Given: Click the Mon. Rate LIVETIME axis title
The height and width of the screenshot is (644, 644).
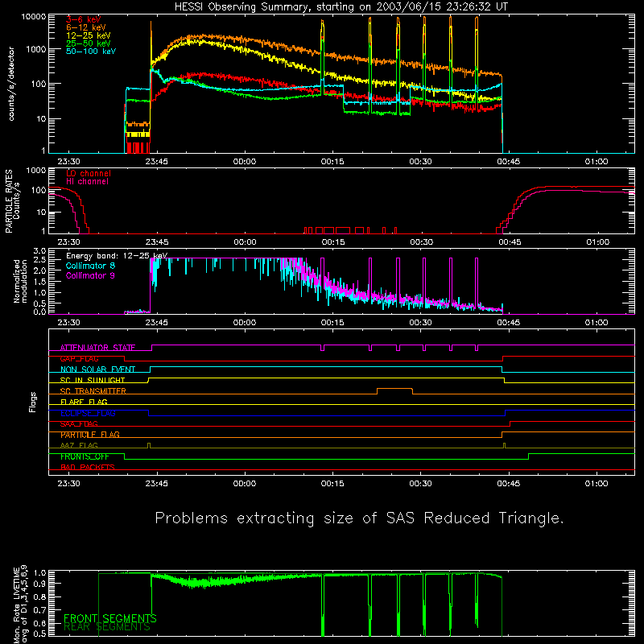Looking at the screenshot, I should pos(21,605).
